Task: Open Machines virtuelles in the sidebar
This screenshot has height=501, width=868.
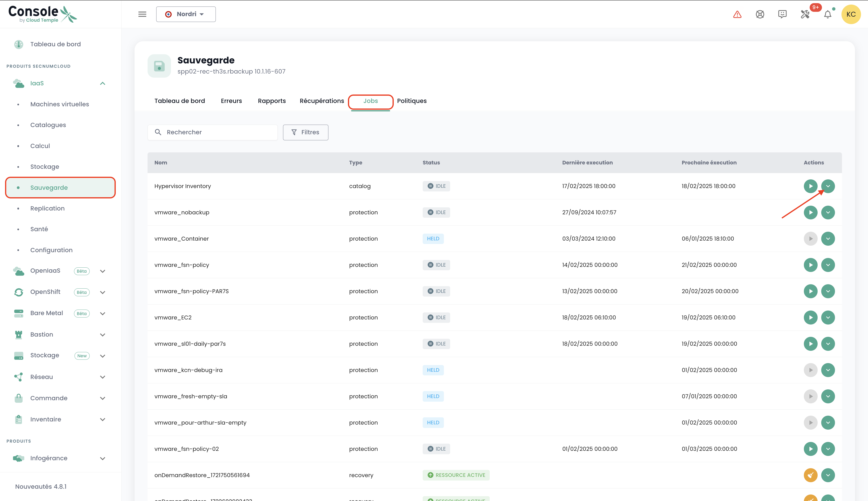Action: (x=60, y=104)
